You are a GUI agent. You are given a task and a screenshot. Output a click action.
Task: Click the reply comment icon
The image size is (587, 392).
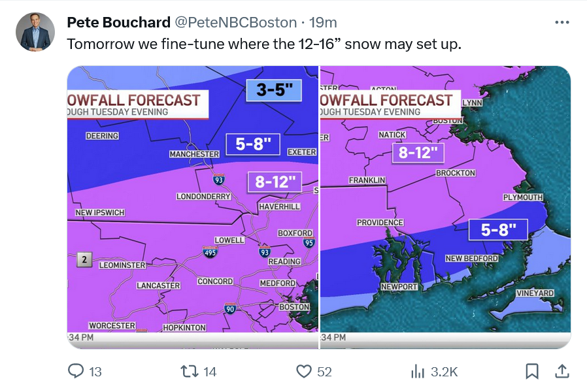(76, 371)
